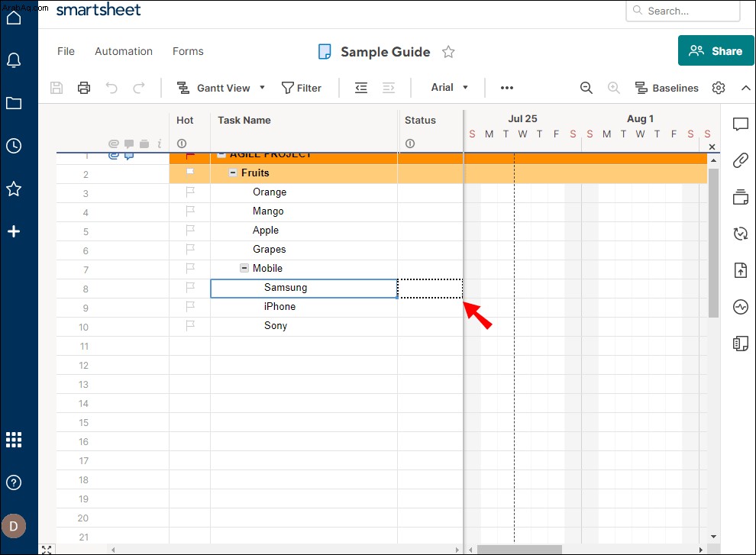Open more toolbar options ellipsis
756x555 pixels.
(x=507, y=88)
